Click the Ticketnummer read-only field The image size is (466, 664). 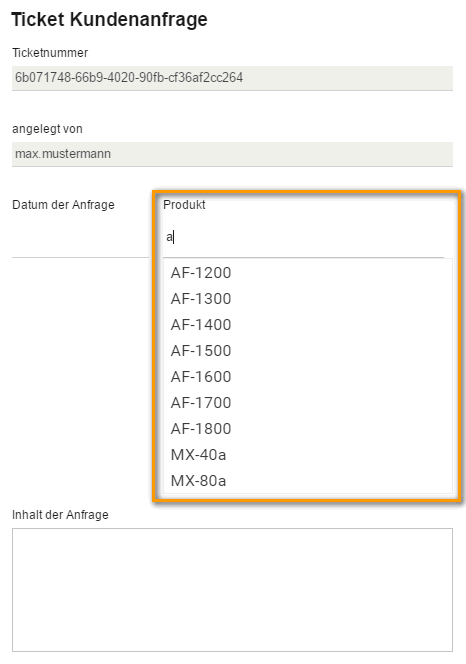pos(232,78)
